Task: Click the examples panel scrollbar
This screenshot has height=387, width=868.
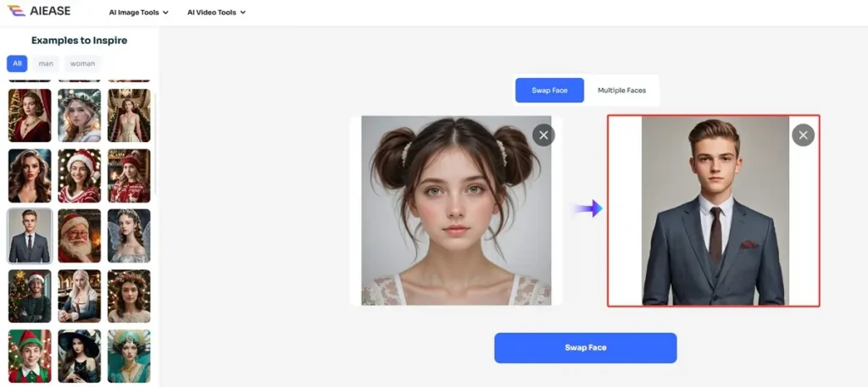Action: [x=156, y=144]
